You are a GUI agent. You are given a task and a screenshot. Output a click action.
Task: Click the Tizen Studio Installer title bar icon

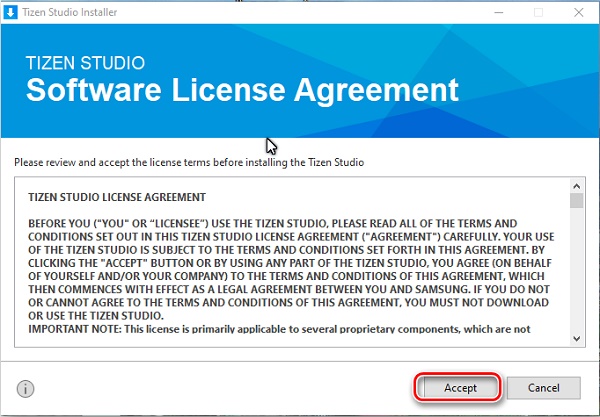[x=10, y=12]
